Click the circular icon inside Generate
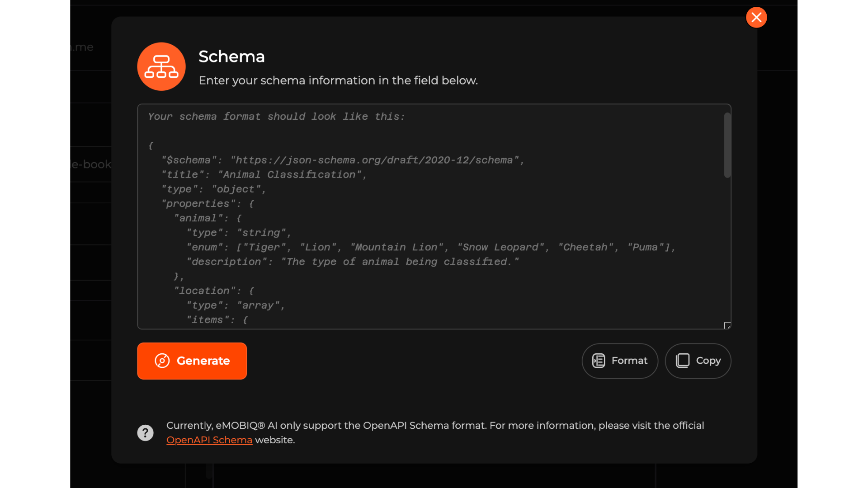The height and width of the screenshot is (488, 868). 162,361
